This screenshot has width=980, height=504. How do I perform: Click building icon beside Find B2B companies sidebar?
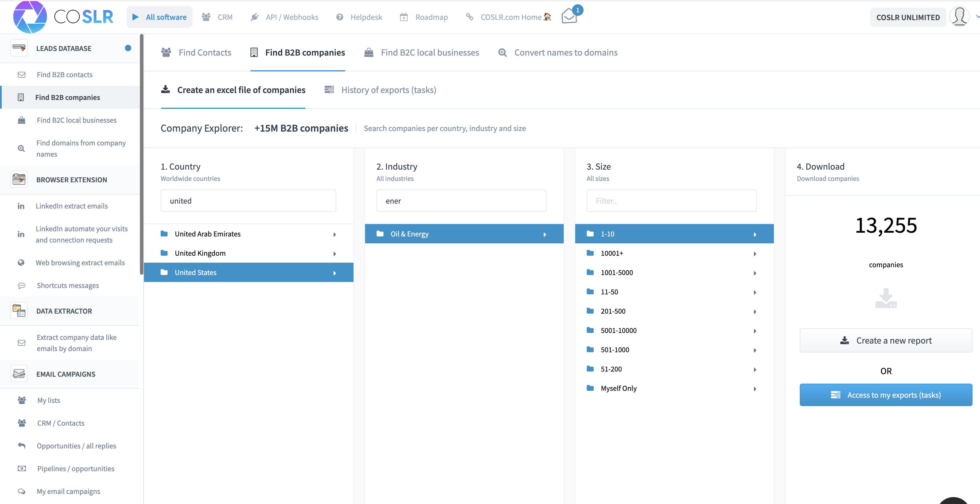pos(21,97)
